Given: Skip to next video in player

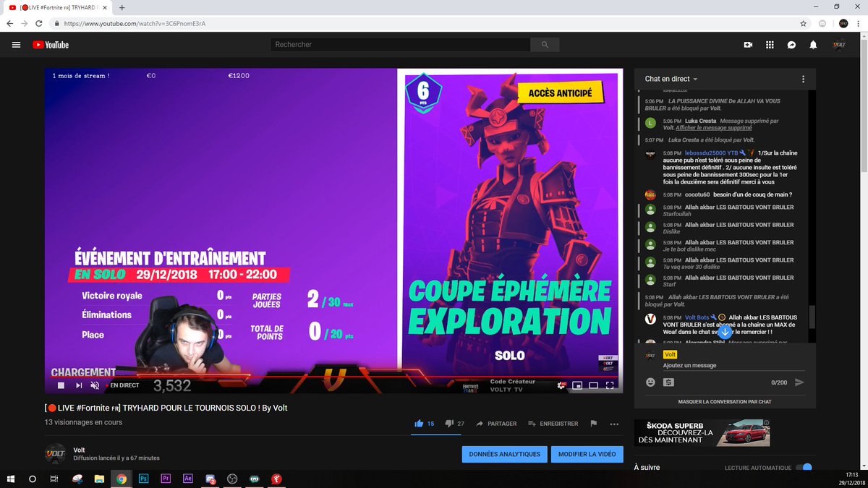Looking at the screenshot, I should pos(78,385).
